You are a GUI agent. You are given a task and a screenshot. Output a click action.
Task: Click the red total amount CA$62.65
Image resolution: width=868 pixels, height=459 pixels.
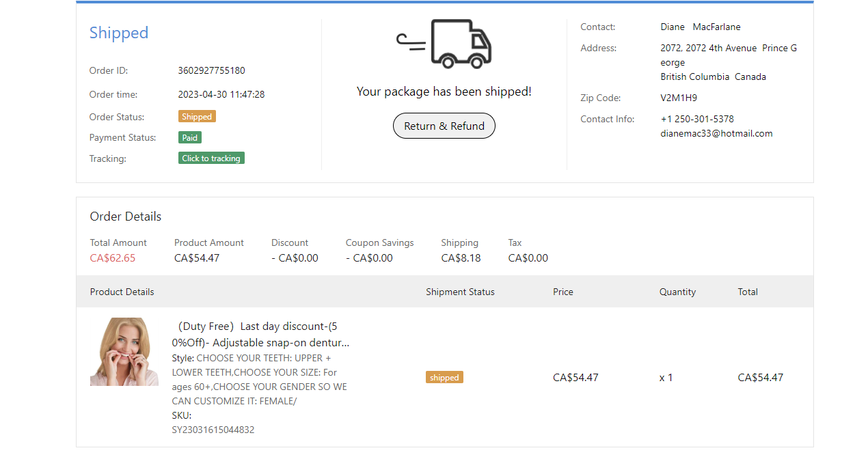click(113, 258)
